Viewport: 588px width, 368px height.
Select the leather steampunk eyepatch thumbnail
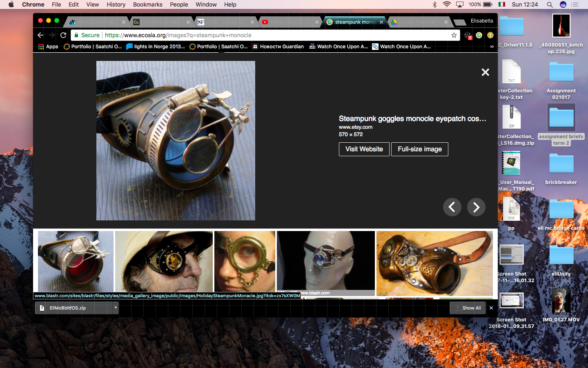tap(434, 263)
